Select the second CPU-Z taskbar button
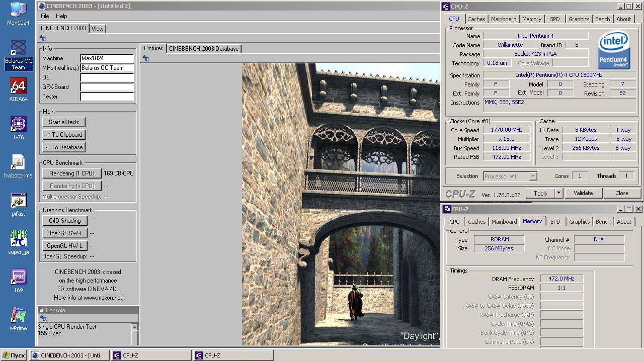 pos(233,355)
